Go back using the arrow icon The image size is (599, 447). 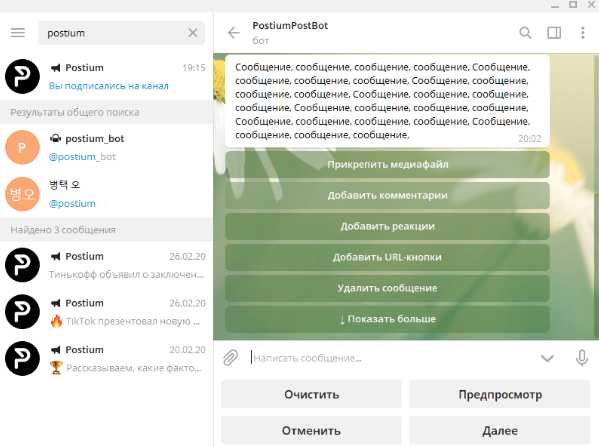[x=233, y=33]
